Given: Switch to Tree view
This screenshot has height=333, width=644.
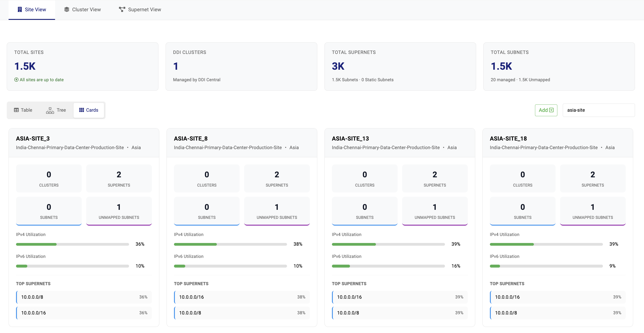Looking at the screenshot, I should pos(57,110).
